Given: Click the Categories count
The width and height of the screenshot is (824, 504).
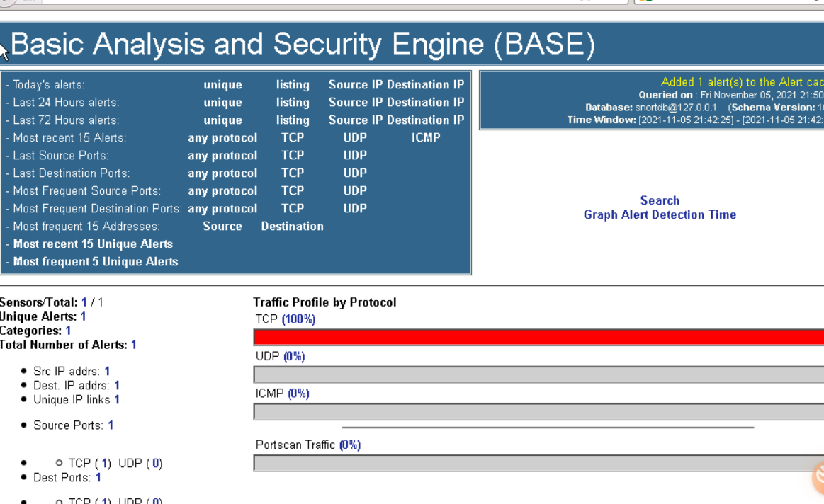Looking at the screenshot, I should [x=68, y=331].
